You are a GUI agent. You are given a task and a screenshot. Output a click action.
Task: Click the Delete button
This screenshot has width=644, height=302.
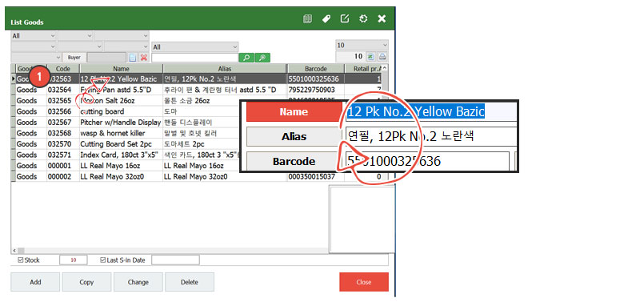coord(190,282)
